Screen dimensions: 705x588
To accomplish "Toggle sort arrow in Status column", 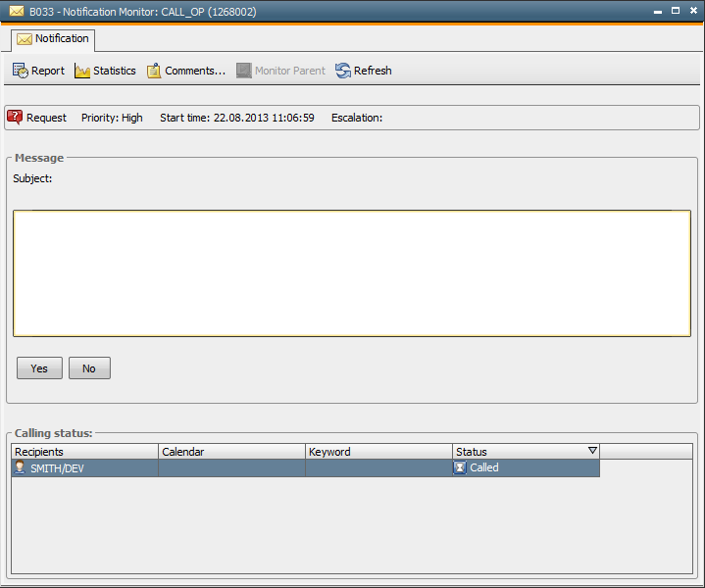I will (592, 451).
